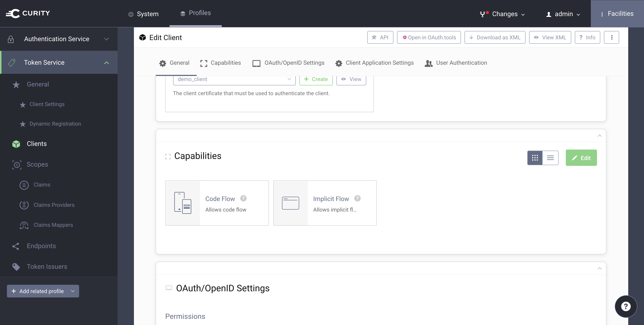The image size is (644, 325).
Task: Open Endpoints in the sidebar
Action: [41, 246]
